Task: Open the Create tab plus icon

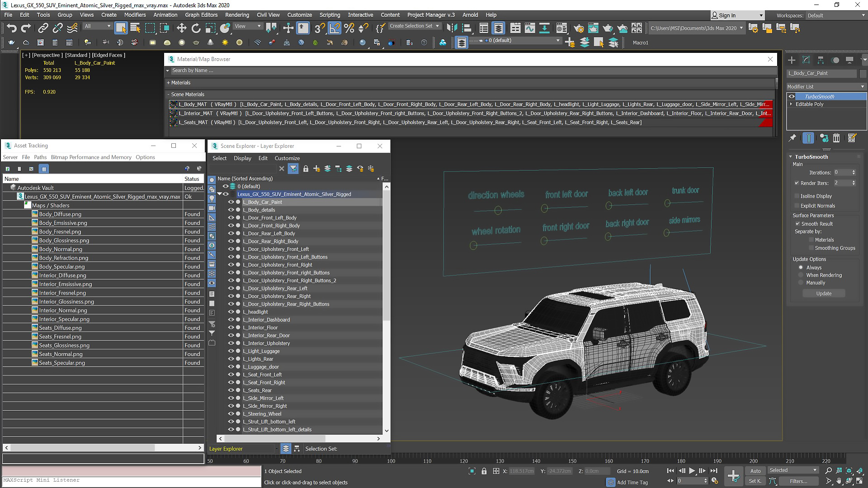Action: (x=792, y=60)
